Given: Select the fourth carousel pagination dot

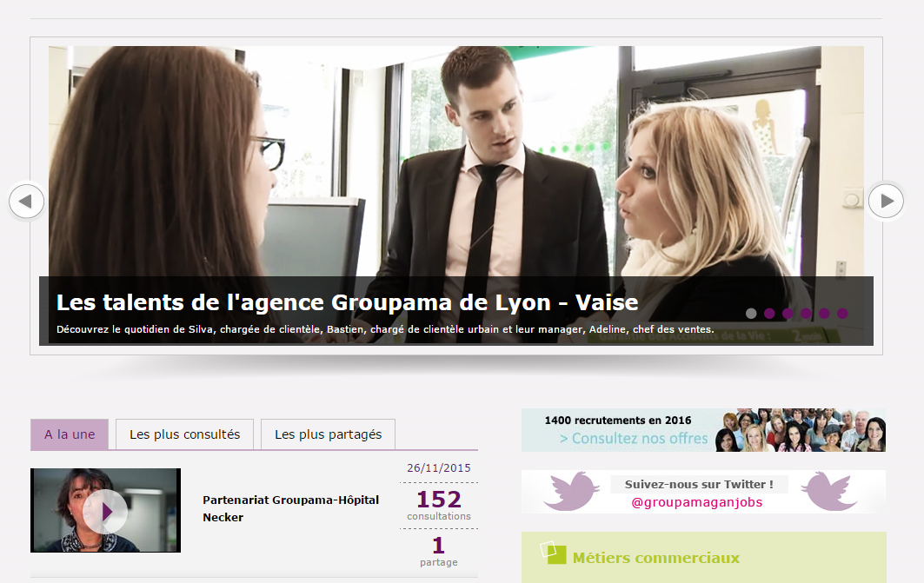Looking at the screenshot, I should pyautogui.click(x=806, y=314).
